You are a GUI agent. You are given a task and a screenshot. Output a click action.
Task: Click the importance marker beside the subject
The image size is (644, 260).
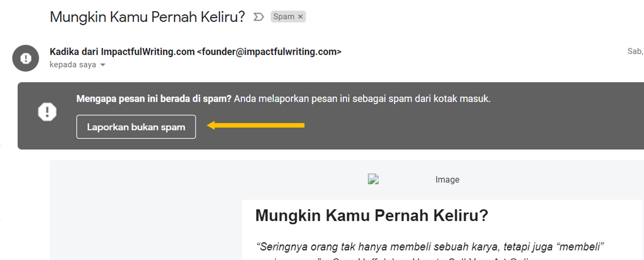pos(258,17)
